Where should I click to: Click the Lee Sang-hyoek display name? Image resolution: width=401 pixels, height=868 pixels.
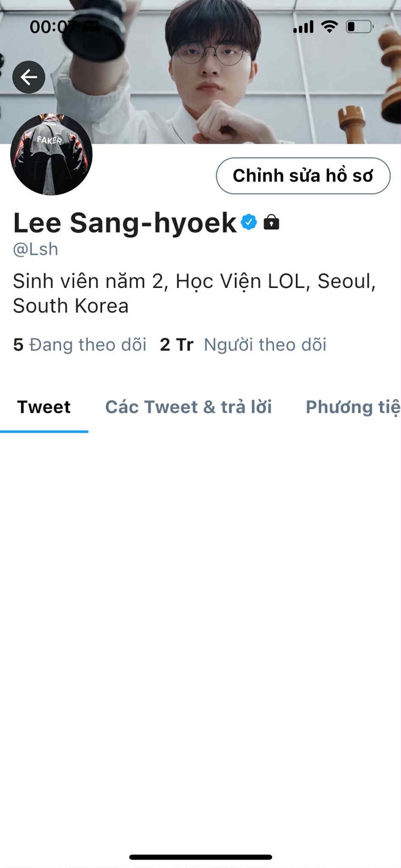[x=125, y=223]
